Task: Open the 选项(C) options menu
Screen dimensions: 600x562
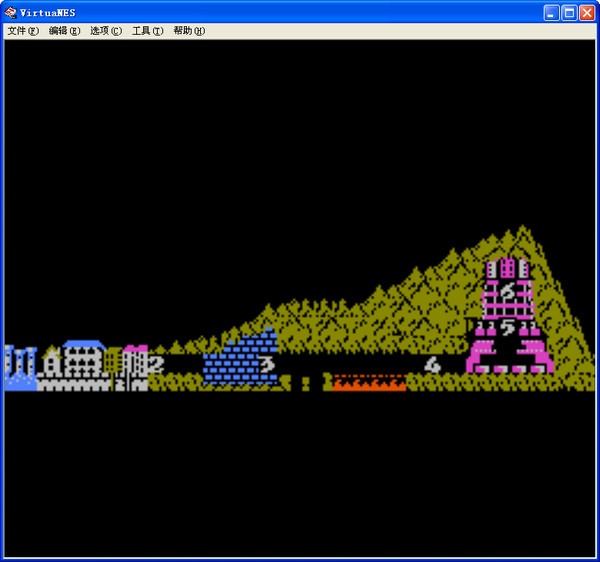Action: click(x=106, y=31)
